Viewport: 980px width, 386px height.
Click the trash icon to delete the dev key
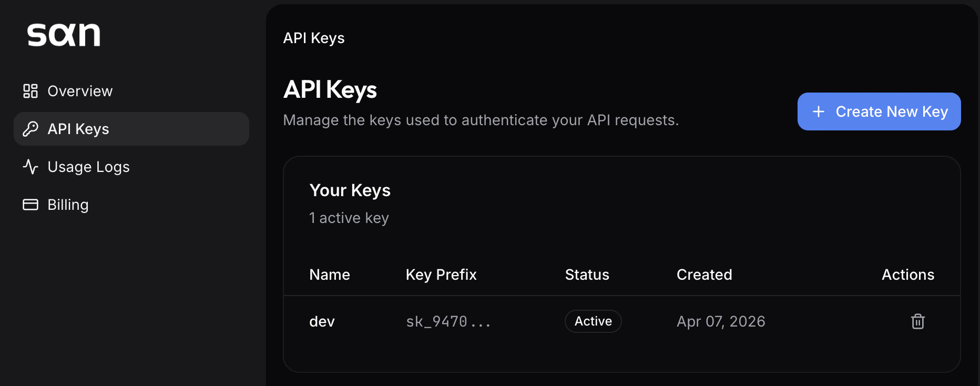(x=917, y=321)
